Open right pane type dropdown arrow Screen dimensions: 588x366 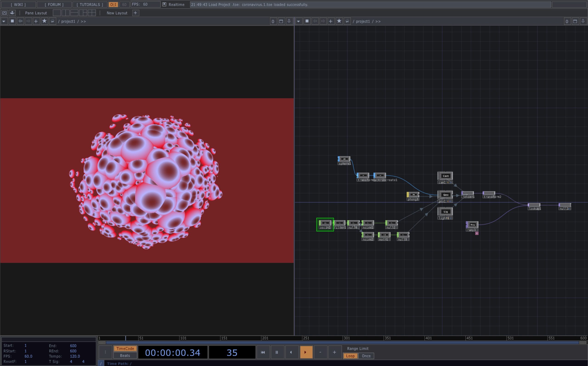299,21
